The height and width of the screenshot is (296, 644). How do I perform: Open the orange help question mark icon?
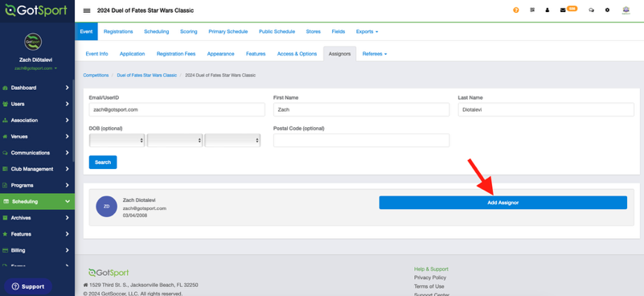click(x=516, y=10)
